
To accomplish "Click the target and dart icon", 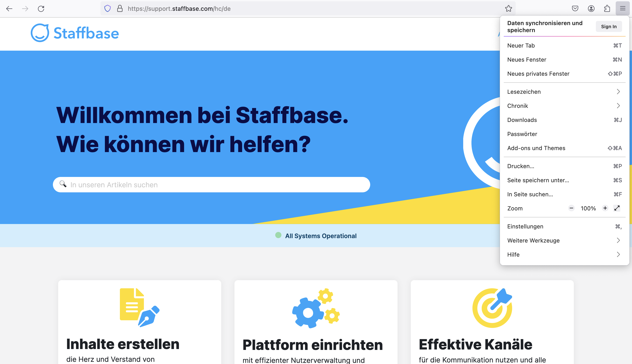I will pyautogui.click(x=492, y=308).
